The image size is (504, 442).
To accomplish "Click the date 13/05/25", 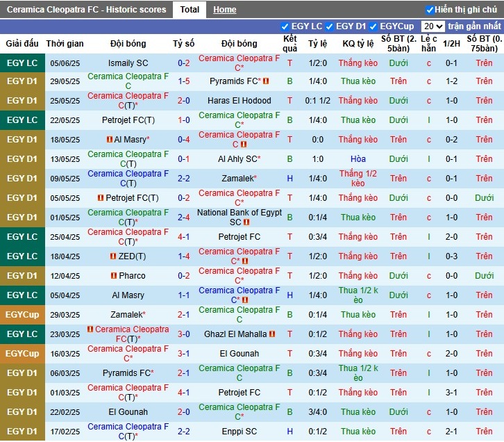I will (x=65, y=159).
